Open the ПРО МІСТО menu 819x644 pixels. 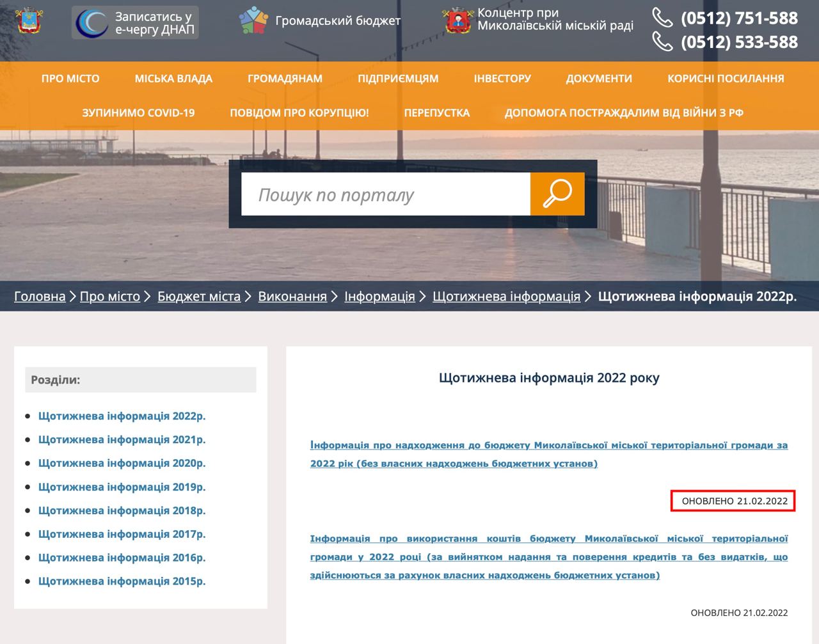click(70, 79)
